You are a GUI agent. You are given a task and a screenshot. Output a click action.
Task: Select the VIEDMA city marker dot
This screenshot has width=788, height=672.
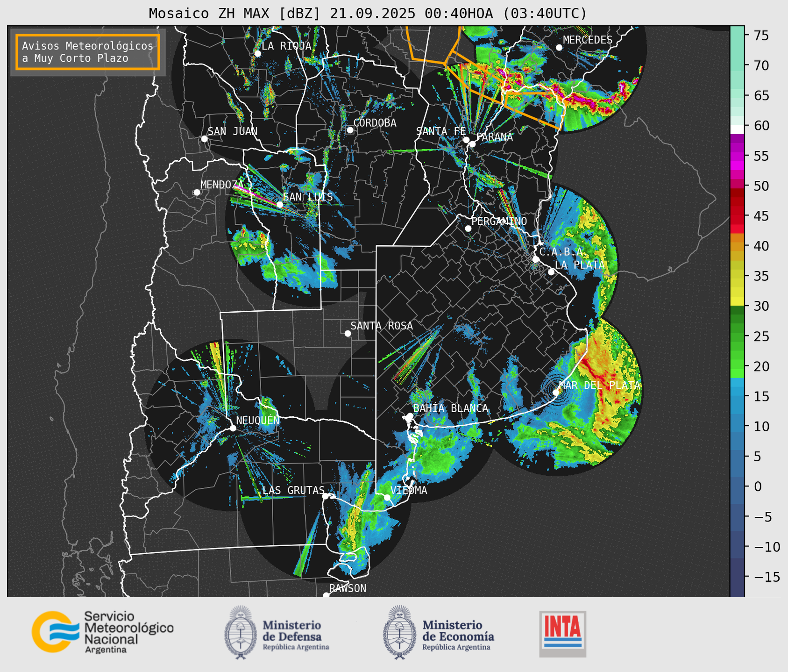tap(387, 497)
